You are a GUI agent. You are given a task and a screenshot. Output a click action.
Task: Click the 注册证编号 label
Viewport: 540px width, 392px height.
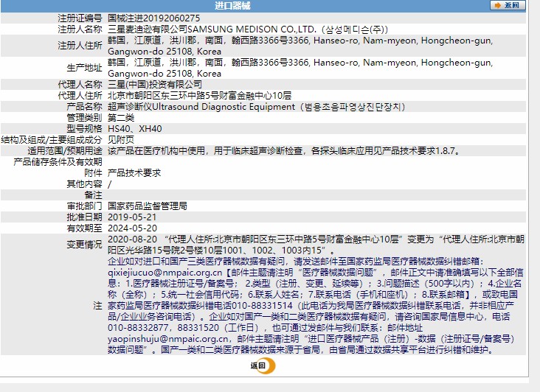tap(80, 18)
